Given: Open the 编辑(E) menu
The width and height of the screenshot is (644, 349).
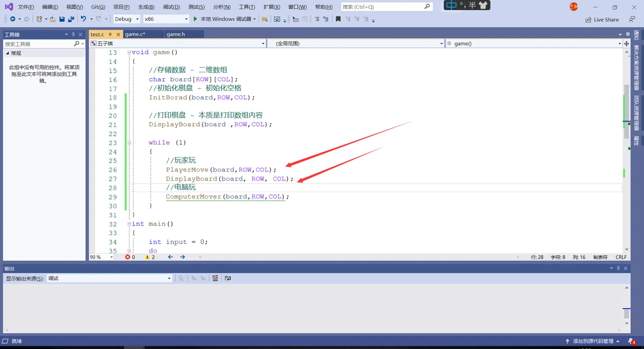Looking at the screenshot, I should point(50,7).
